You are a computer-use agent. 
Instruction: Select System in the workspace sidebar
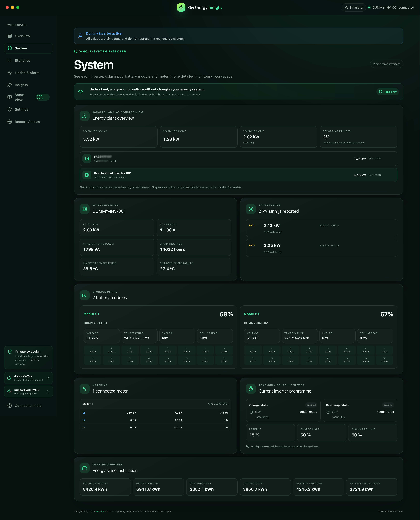(28, 48)
